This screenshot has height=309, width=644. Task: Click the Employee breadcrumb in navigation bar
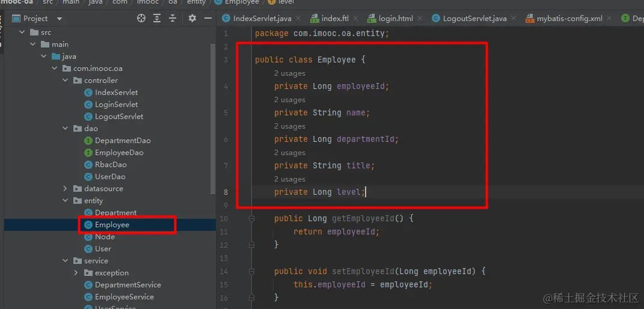point(242,2)
